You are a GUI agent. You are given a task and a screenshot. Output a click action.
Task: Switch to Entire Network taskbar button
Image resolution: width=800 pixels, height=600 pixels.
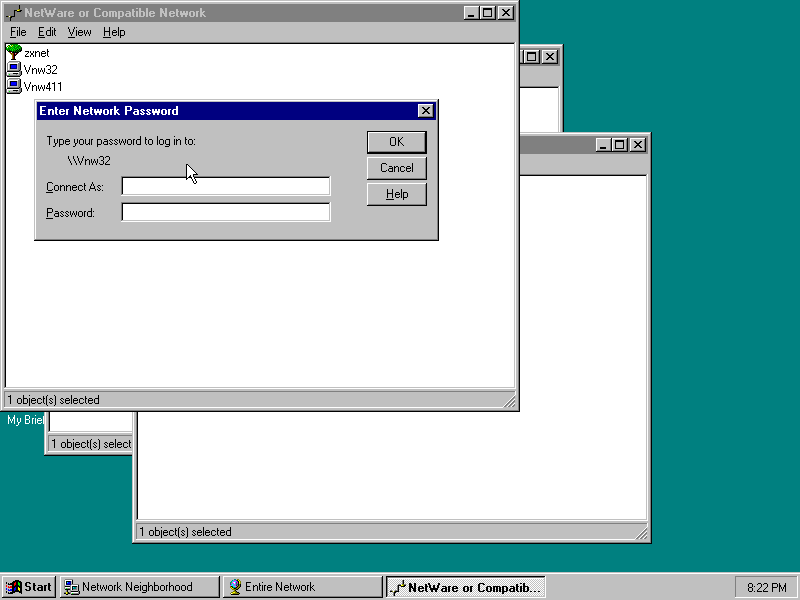point(303,587)
